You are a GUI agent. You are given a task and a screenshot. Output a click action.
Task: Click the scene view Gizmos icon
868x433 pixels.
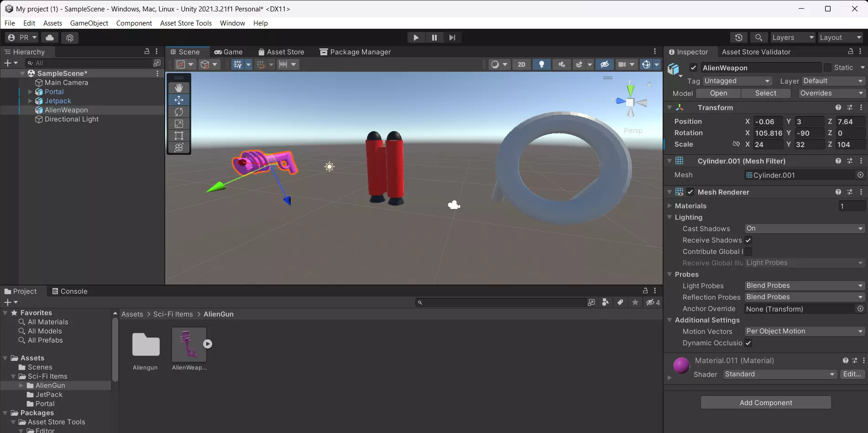[x=646, y=64]
